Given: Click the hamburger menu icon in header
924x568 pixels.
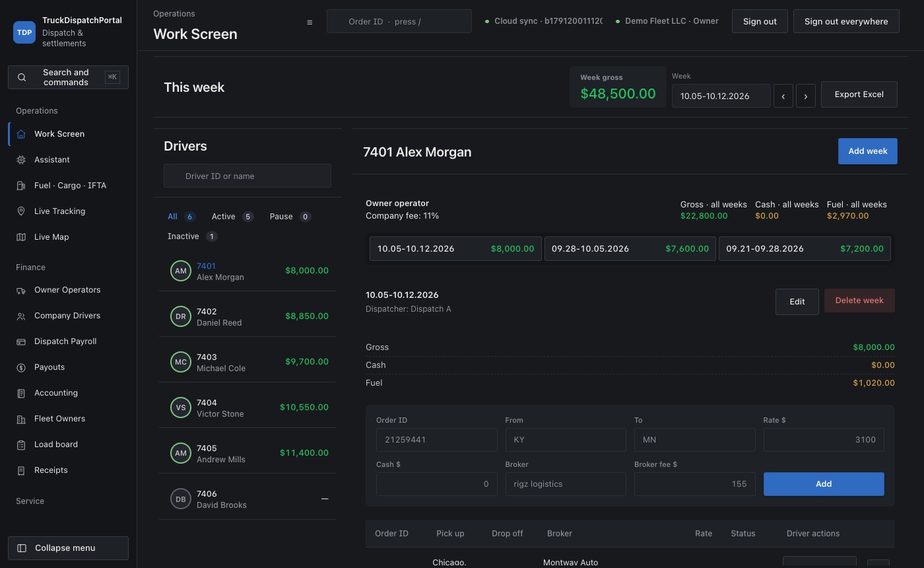Looking at the screenshot, I should coord(310,22).
